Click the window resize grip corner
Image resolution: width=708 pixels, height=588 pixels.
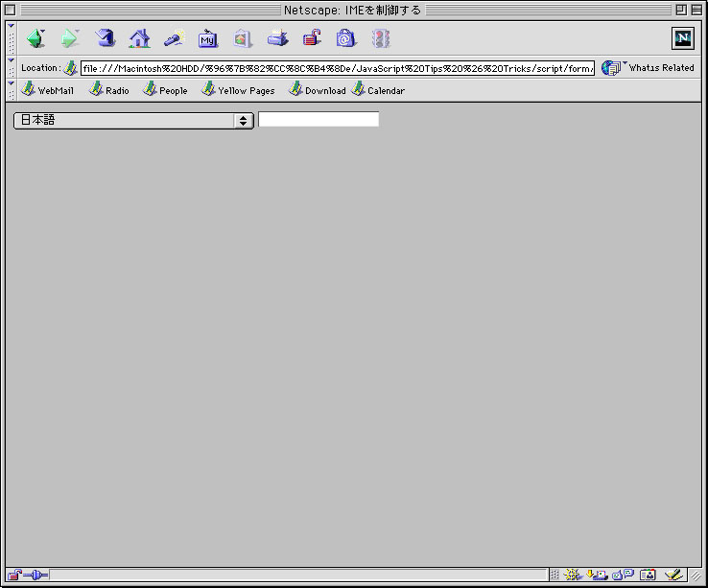(x=696, y=575)
